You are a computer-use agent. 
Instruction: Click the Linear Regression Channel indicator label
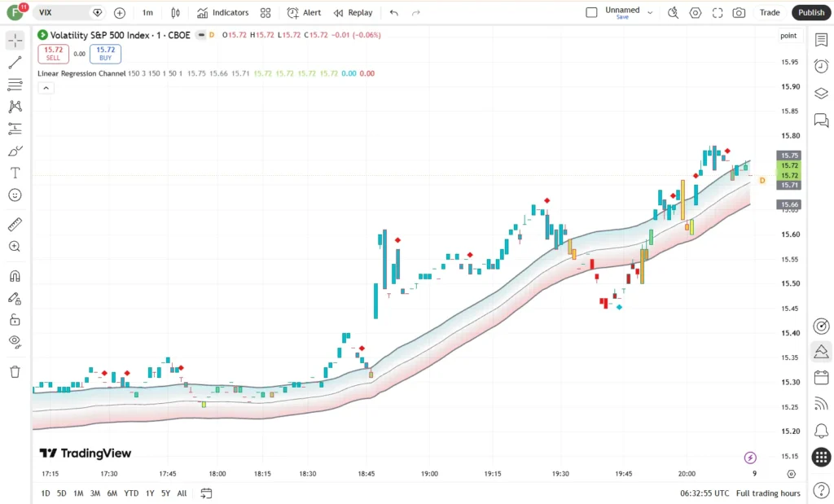coord(81,73)
